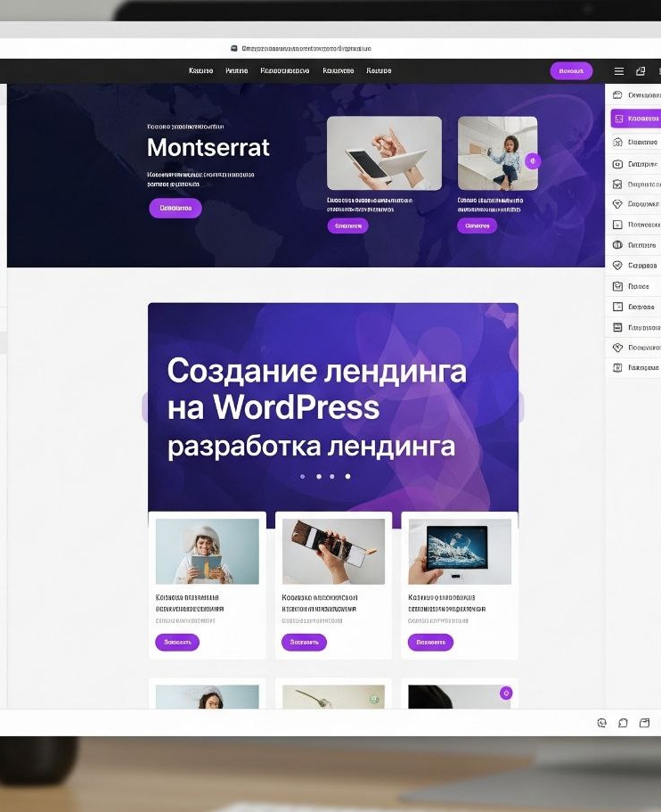Click the clapperboard icon in the first right-sidebar row

[617, 94]
